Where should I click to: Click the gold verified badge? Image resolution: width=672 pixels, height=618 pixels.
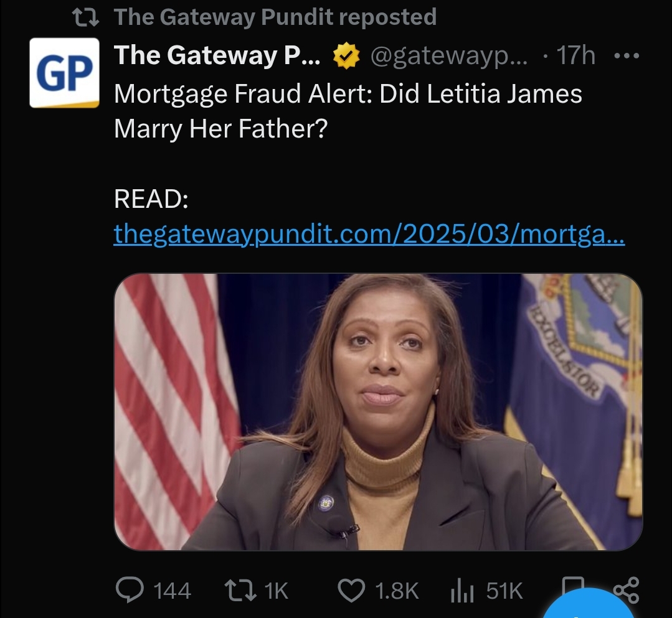click(346, 57)
